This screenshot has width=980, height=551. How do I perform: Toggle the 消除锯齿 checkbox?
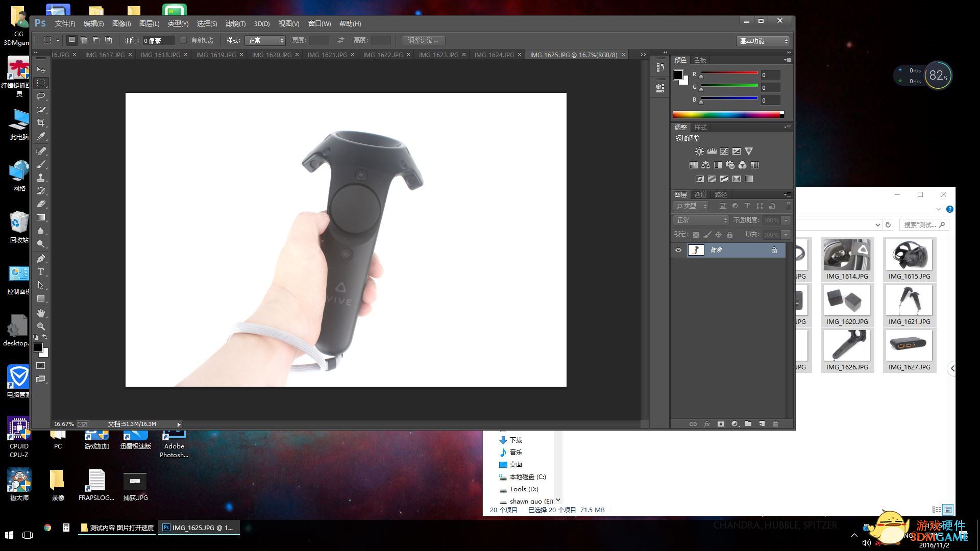coord(184,40)
